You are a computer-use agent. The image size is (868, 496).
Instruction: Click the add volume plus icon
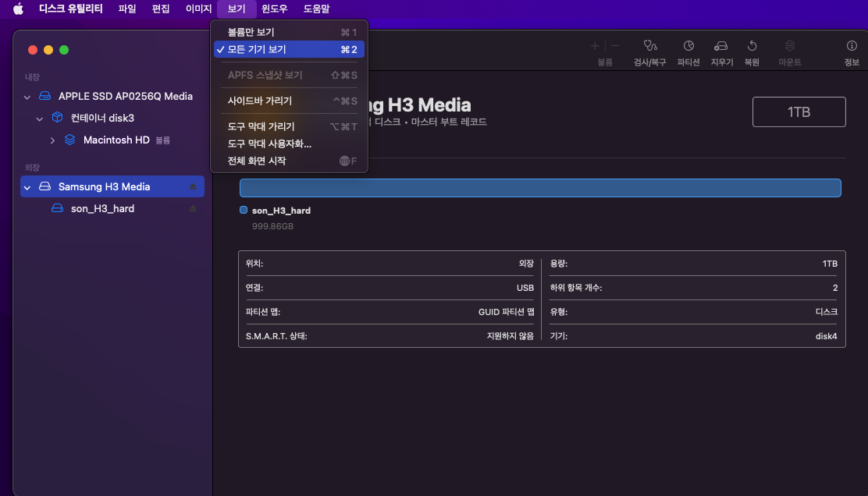(x=595, y=46)
